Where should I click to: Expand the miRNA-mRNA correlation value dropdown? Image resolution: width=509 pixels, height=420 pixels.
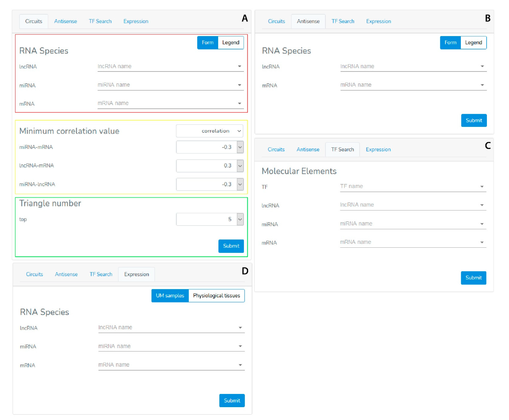240,147
